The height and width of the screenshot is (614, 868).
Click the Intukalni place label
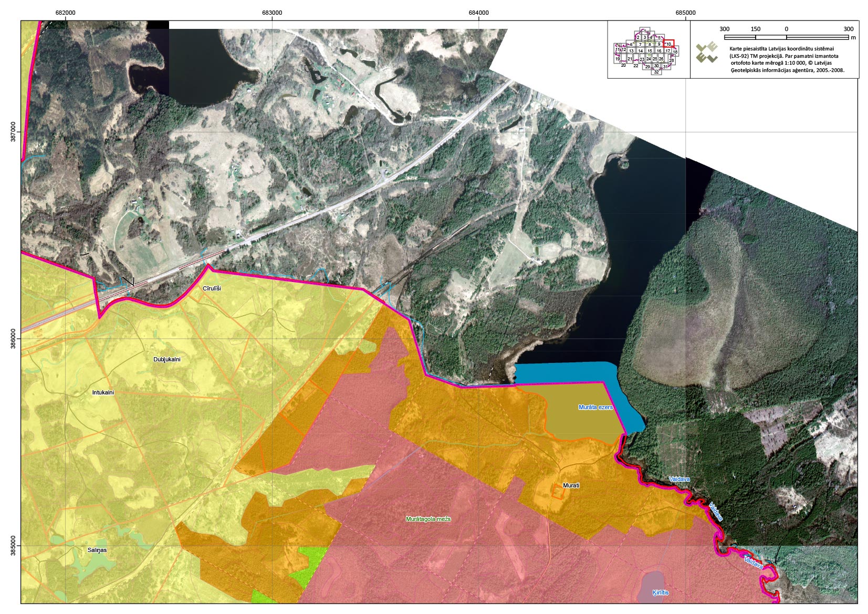pos(103,392)
